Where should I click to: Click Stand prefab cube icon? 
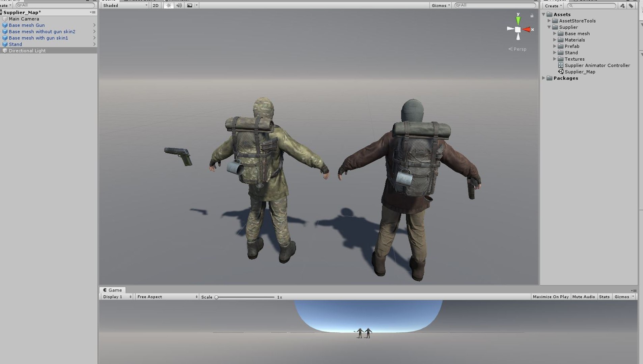[5, 44]
